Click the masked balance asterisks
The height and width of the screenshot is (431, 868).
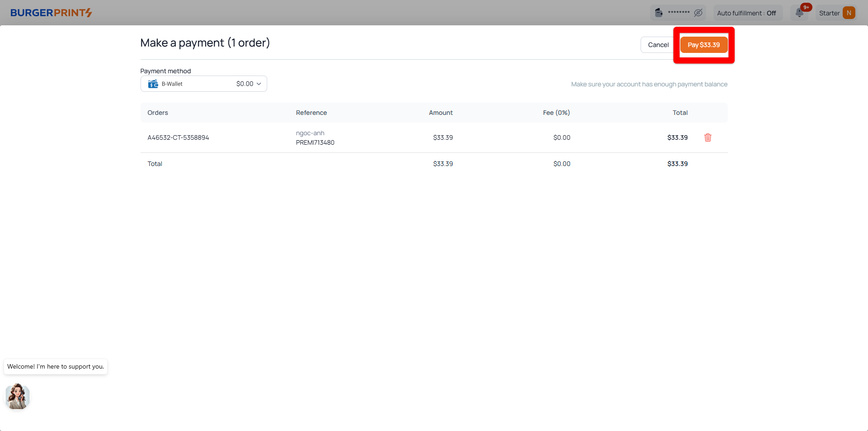pyautogui.click(x=679, y=13)
